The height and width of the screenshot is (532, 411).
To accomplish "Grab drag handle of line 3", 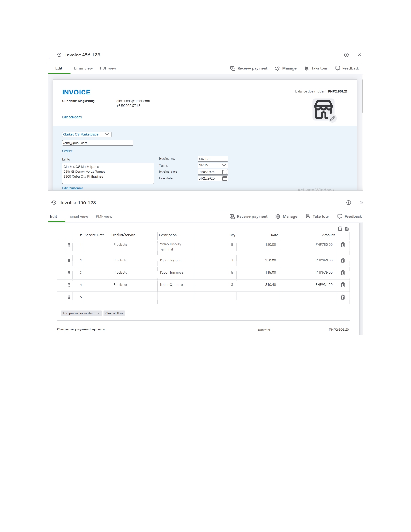I will [69, 272].
